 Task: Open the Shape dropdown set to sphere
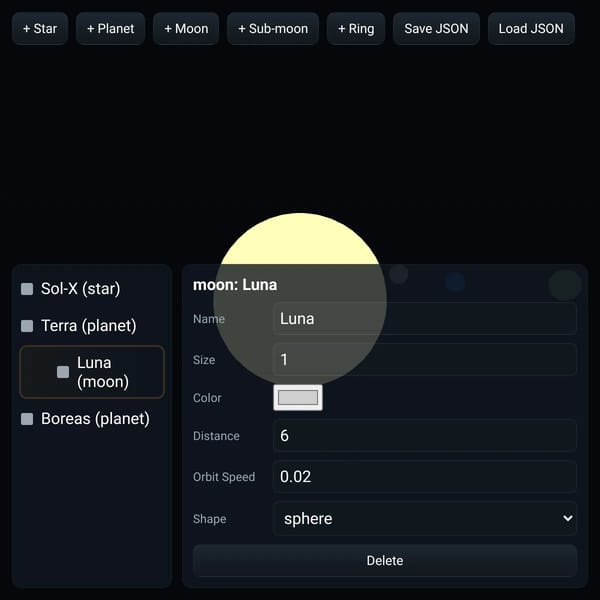(425, 518)
